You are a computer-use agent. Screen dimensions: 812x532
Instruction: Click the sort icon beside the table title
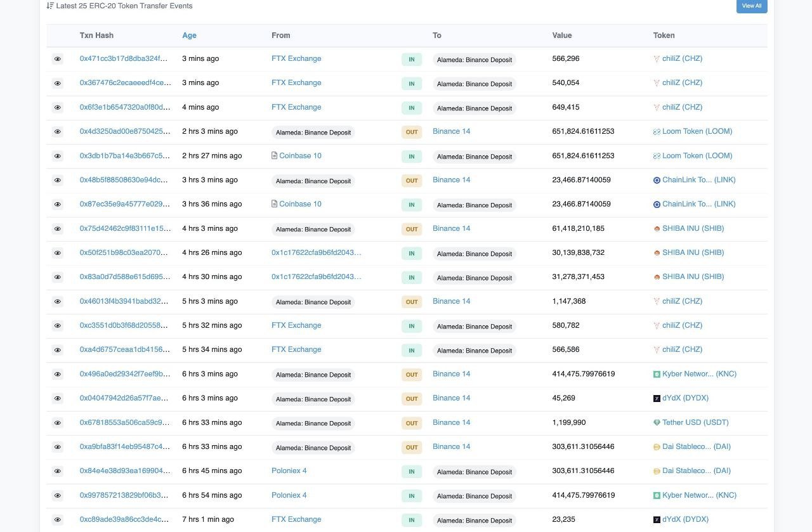pyautogui.click(x=50, y=5)
